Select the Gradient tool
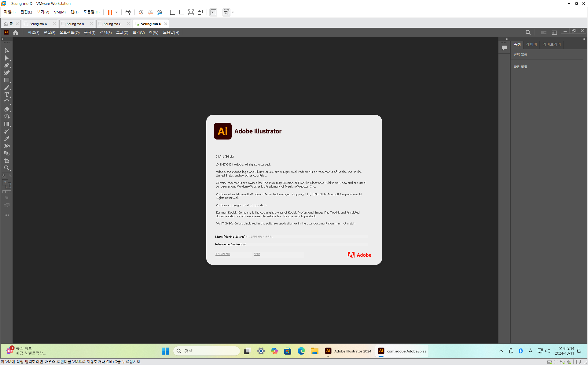The width and height of the screenshot is (588, 365). [7, 124]
